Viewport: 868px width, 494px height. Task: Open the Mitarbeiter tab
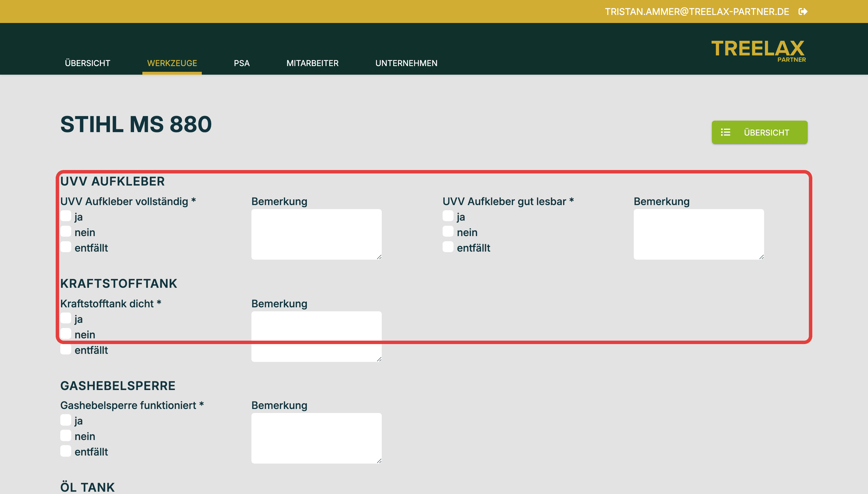(x=312, y=63)
